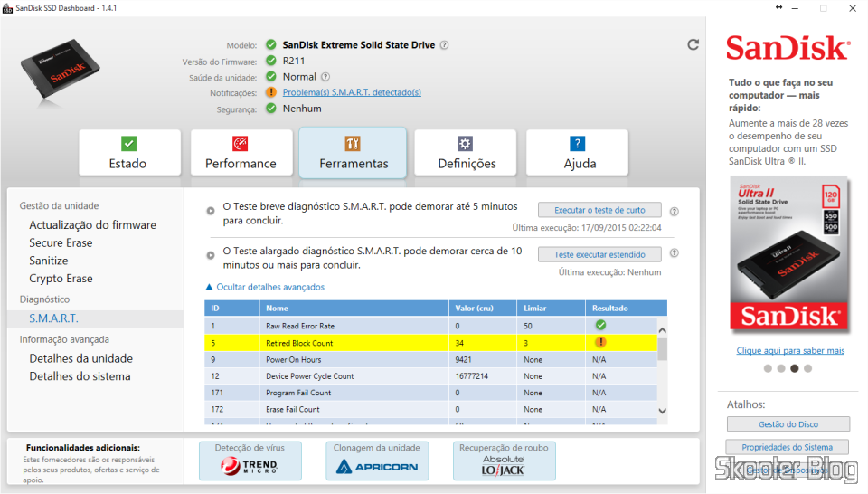Click the Limiar column header

point(551,308)
